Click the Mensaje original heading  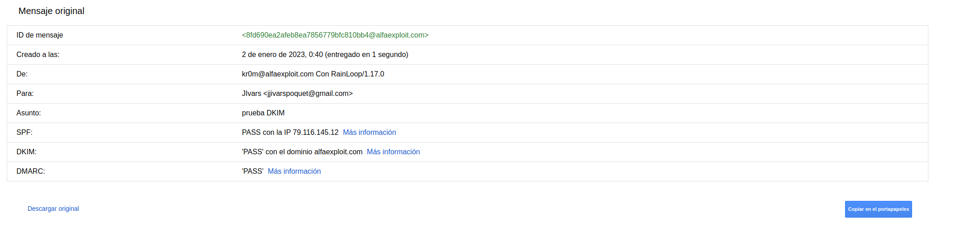click(x=51, y=11)
